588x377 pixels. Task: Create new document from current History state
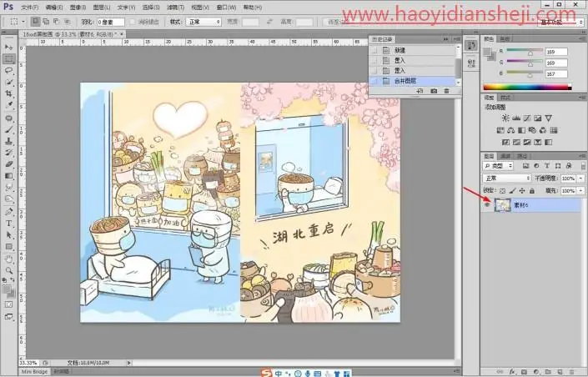[x=420, y=91]
